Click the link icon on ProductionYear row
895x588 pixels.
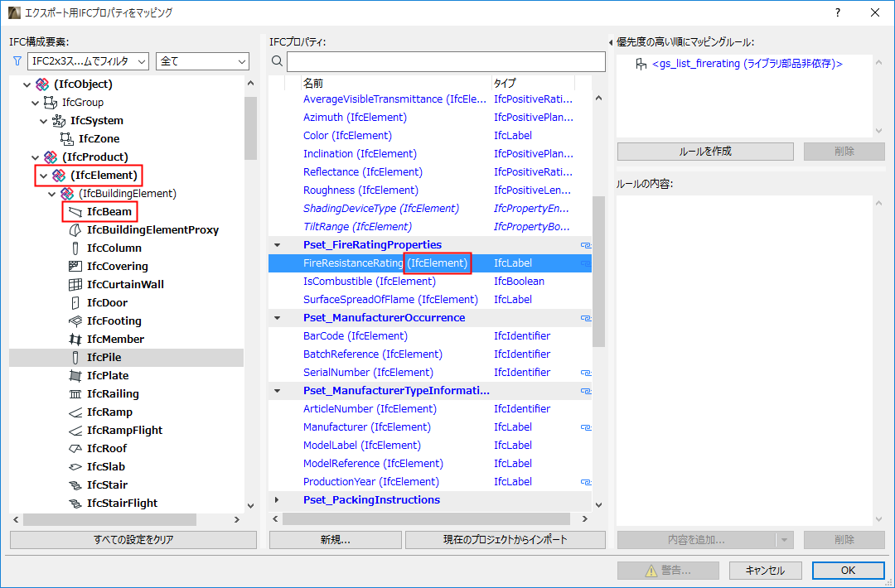(586, 483)
